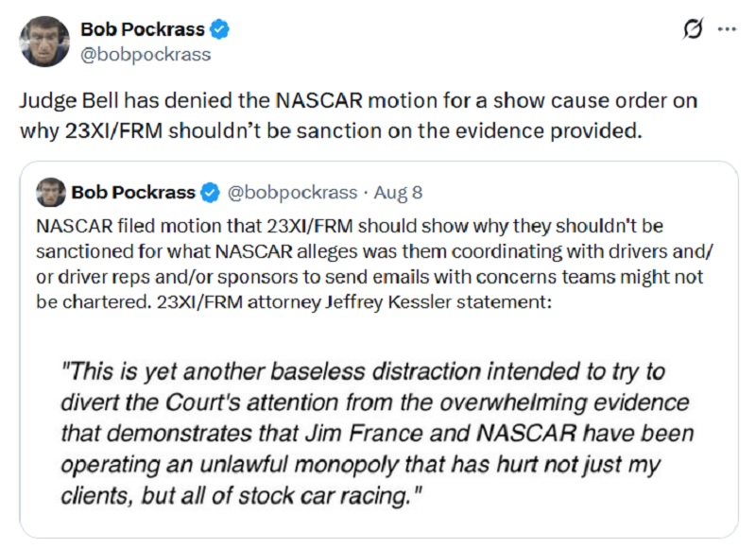Viewport: 756px width, 549px height.
Task: Click quoted tweet's small avatar
Action: (51, 193)
